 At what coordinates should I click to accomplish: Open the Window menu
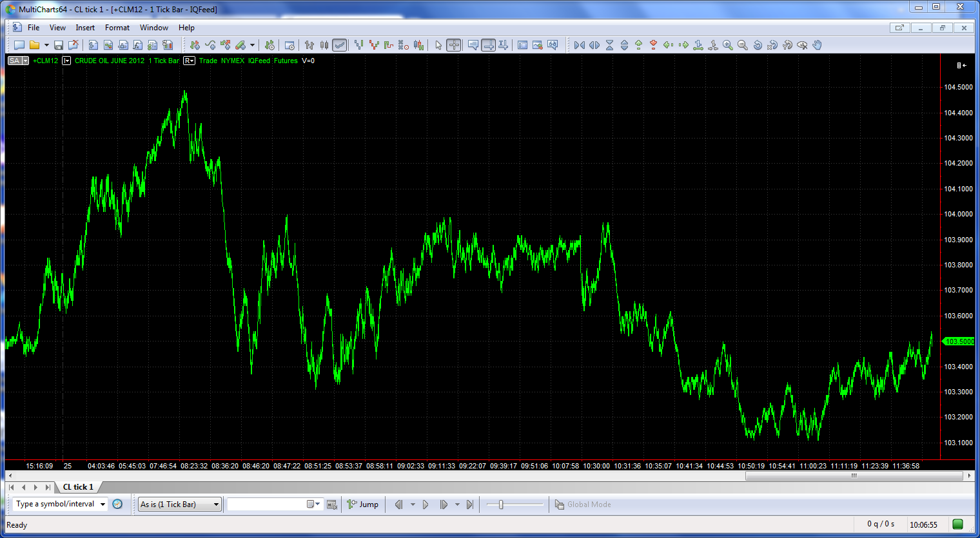click(x=154, y=28)
